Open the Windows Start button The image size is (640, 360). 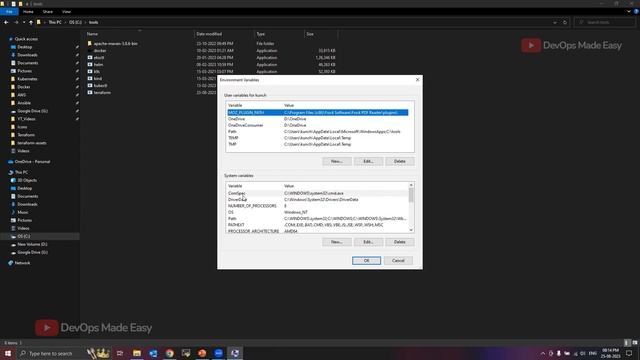tap(8, 353)
